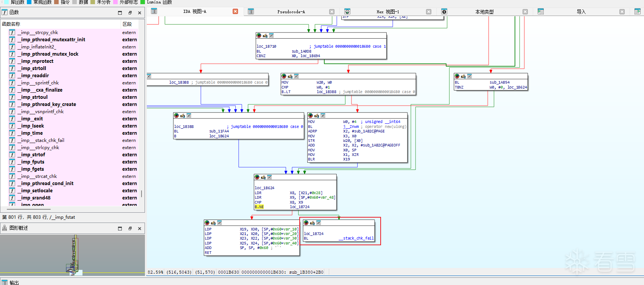Sort functions by the 函数名称 column
Image resolution: width=644 pixels, height=285 pixels.
61,24
